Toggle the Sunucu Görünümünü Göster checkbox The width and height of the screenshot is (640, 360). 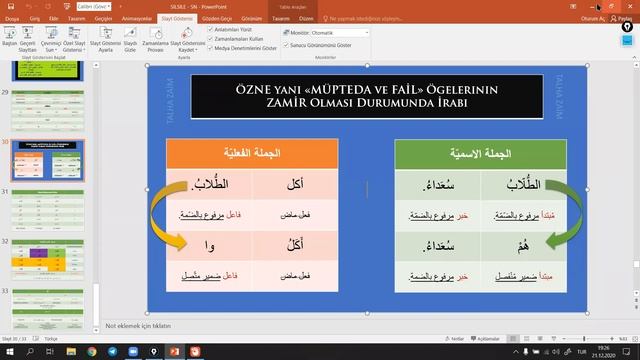286,45
